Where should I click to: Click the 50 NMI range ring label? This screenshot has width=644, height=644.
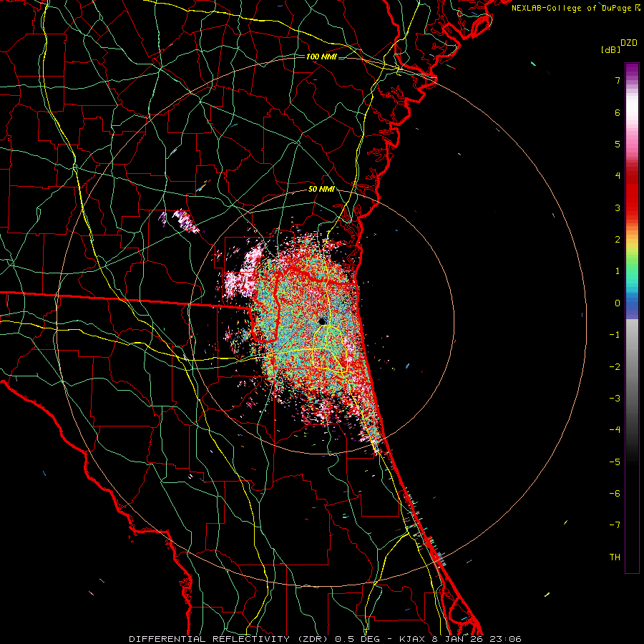[321, 190]
